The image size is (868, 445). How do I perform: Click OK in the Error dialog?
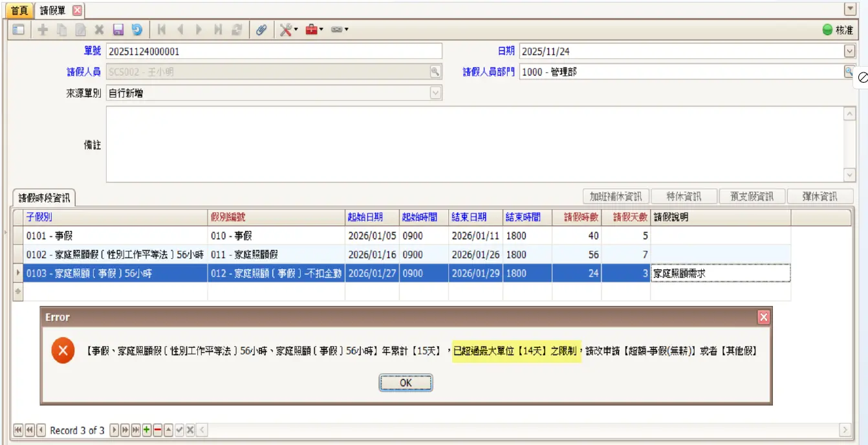406,383
